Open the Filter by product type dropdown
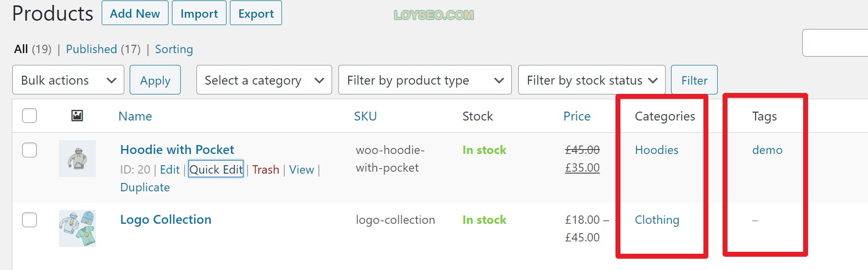 (425, 80)
